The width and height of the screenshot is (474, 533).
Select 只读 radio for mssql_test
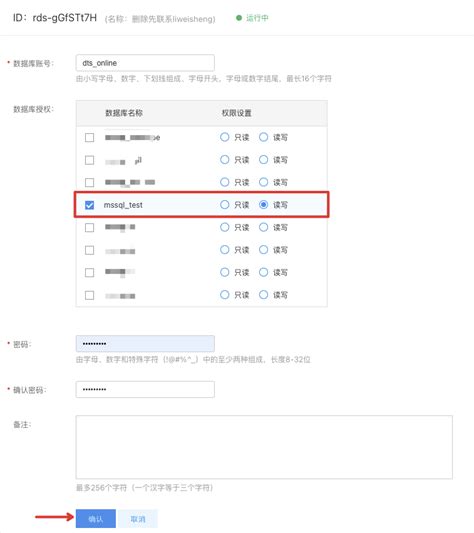tap(224, 205)
